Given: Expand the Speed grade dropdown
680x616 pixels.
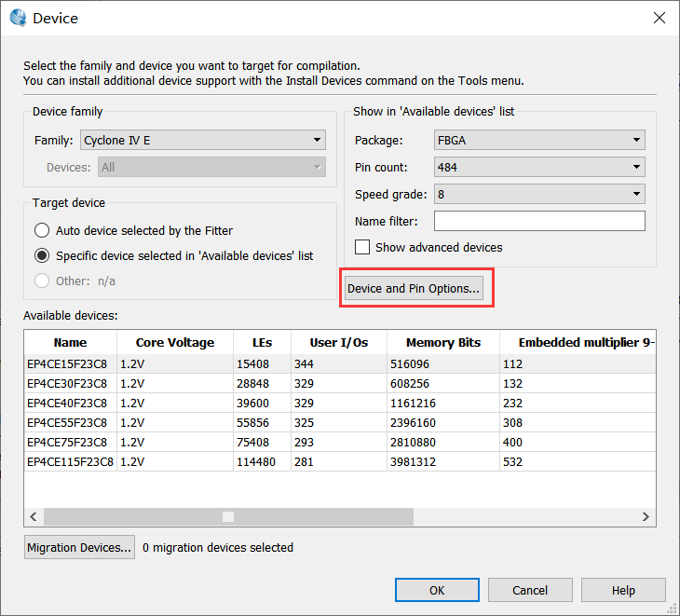Looking at the screenshot, I should pyautogui.click(x=539, y=195).
